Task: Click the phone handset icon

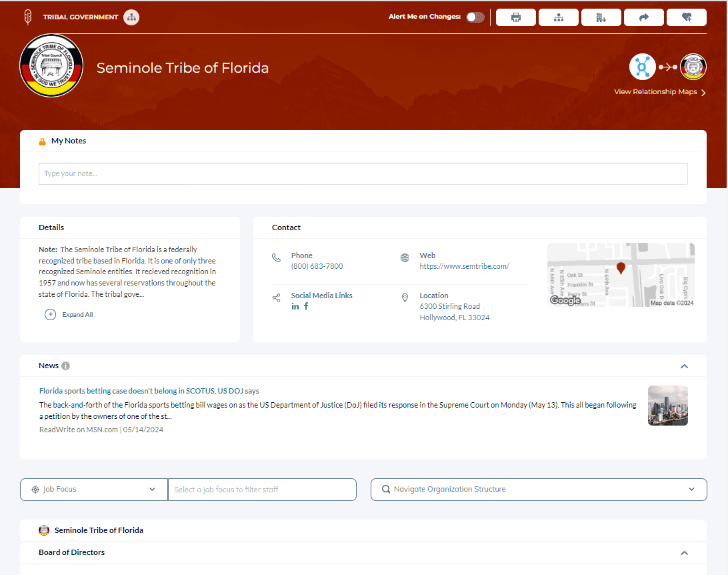Action: pyautogui.click(x=276, y=257)
